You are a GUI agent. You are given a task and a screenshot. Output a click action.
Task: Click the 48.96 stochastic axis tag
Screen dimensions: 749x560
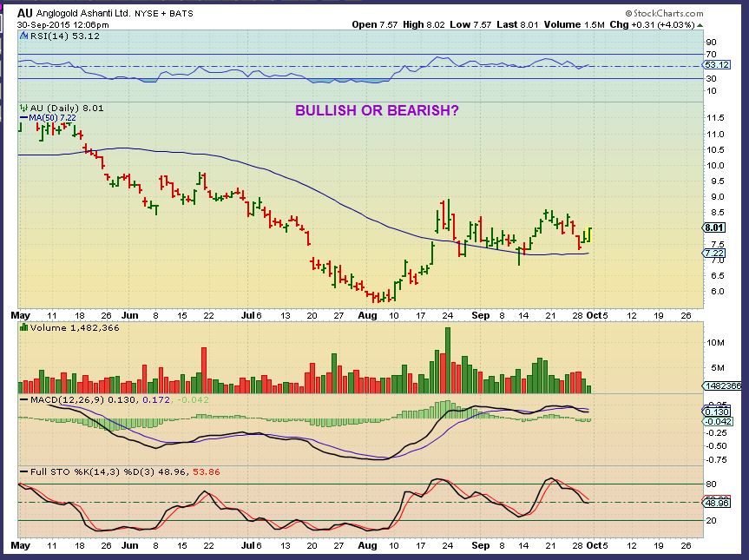pyautogui.click(x=717, y=504)
